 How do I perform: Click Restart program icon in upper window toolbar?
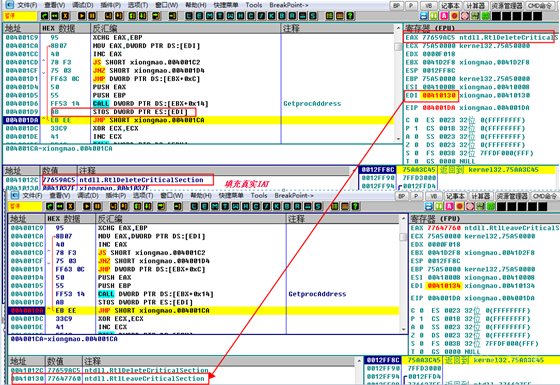coord(55,16)
